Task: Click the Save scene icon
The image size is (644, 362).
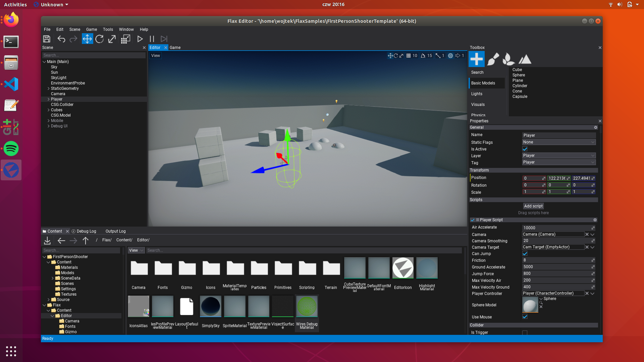Action: [47, 39]
